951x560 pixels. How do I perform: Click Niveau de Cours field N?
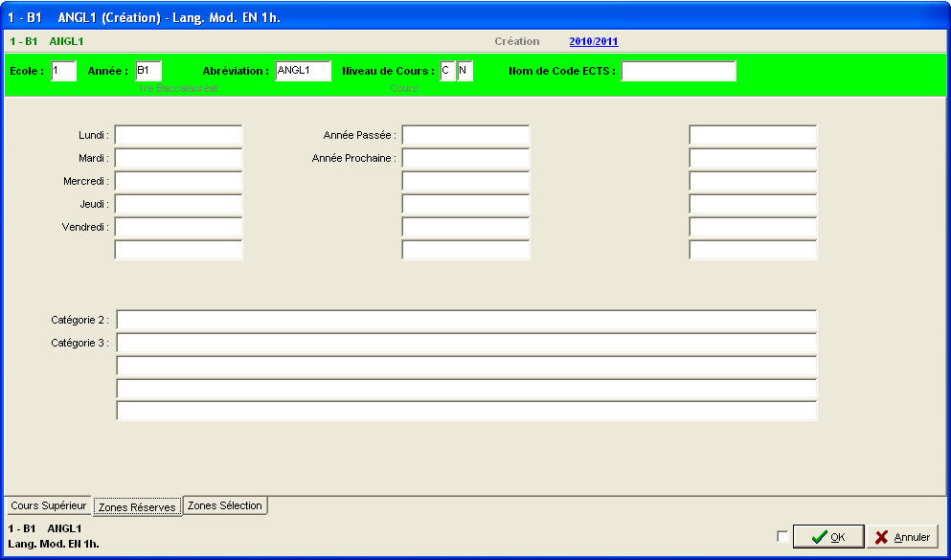point(464,71)
